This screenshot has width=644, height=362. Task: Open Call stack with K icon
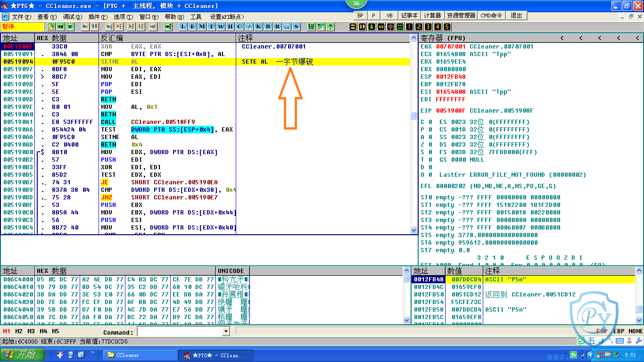(258, 27)
